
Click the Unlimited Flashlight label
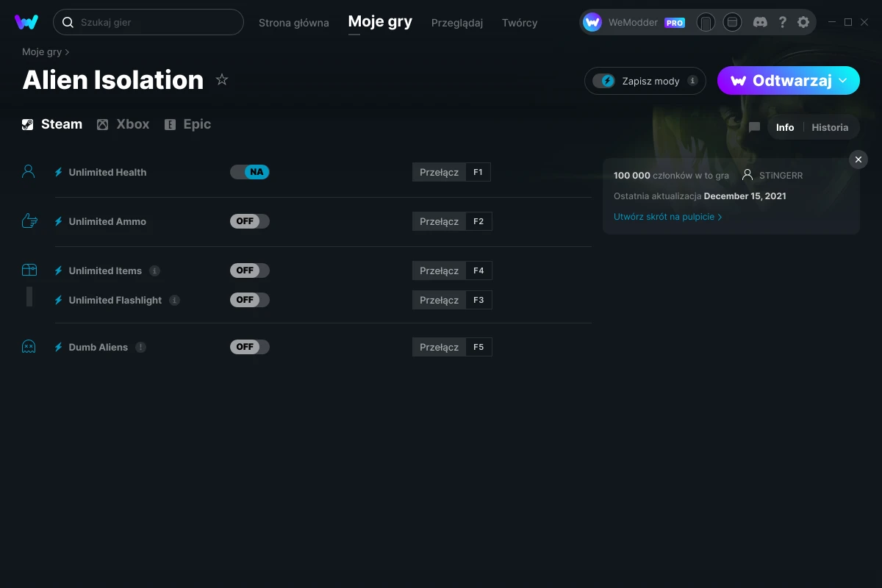click(x=115, y=300)
